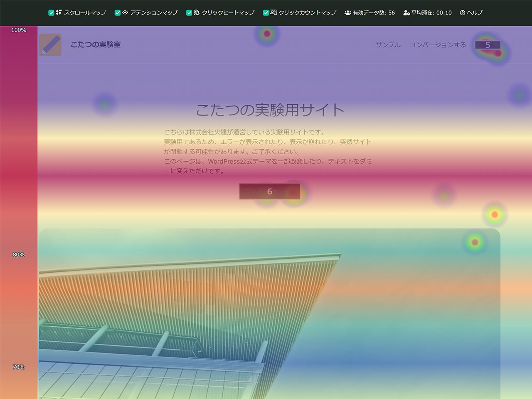The image size is (532, 399).
Task: Click the 平均滞在: 00:10 text
Action: (431, 13)
